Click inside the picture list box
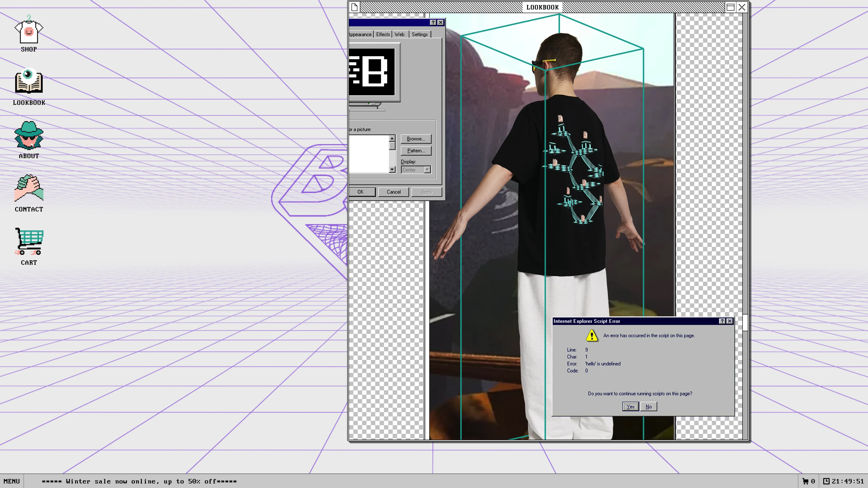Screen dimensions: 868x488 click(369, 154)
